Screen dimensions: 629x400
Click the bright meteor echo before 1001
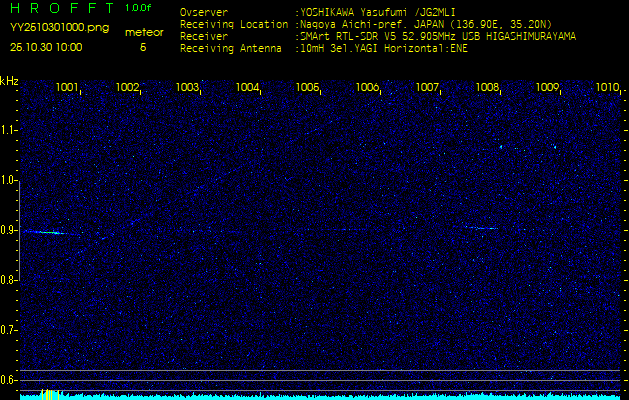click(x=50, y=232)
